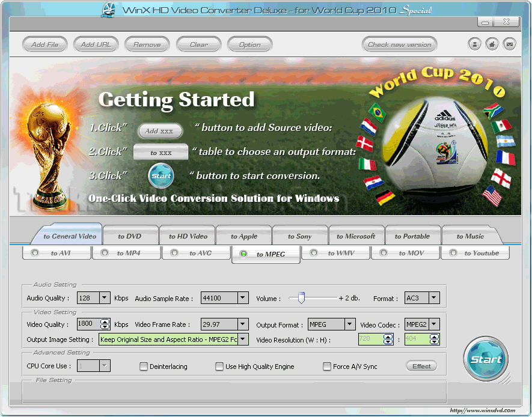
Task: Enable the Deinterlacing checkbox
Action: point(144,366)
